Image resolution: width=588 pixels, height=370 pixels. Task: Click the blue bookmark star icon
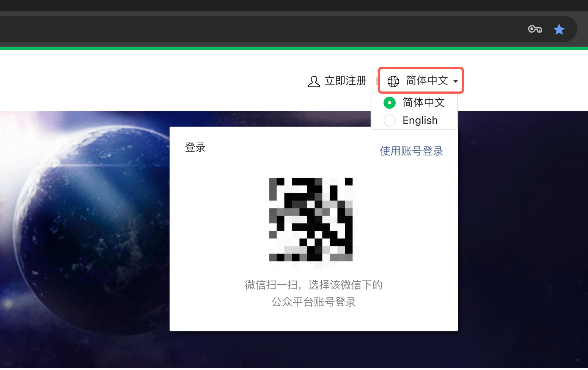(559, 29)
